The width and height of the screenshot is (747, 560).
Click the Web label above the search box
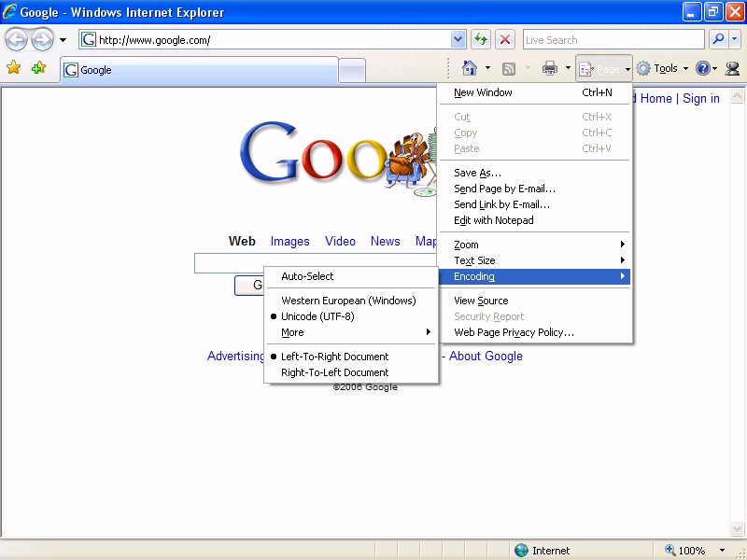click(242, 242)
